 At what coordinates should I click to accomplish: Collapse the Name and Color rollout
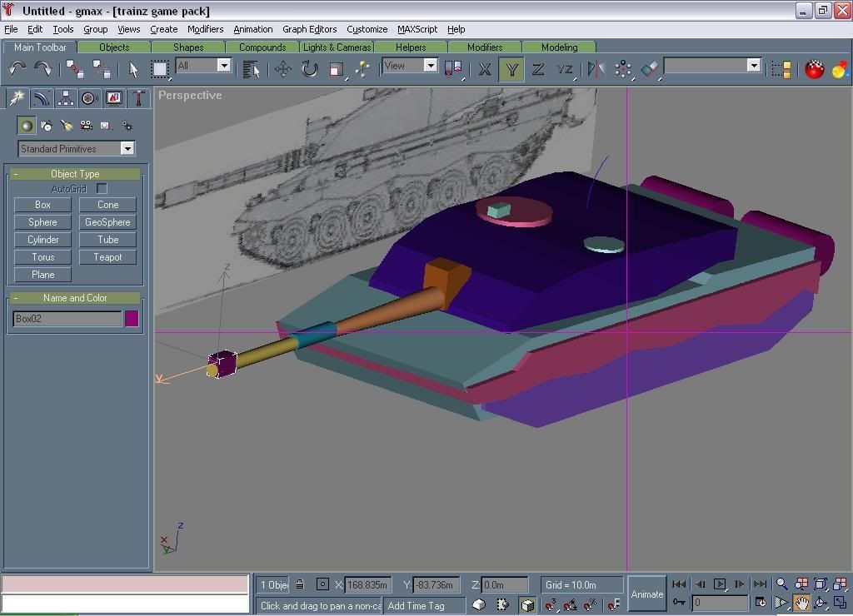[75, 298]
